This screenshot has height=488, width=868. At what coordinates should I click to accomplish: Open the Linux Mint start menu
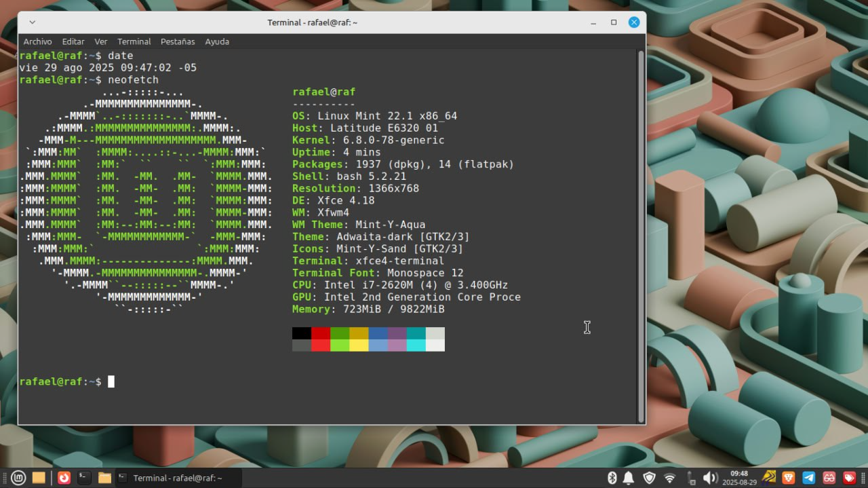coord(18,478)
